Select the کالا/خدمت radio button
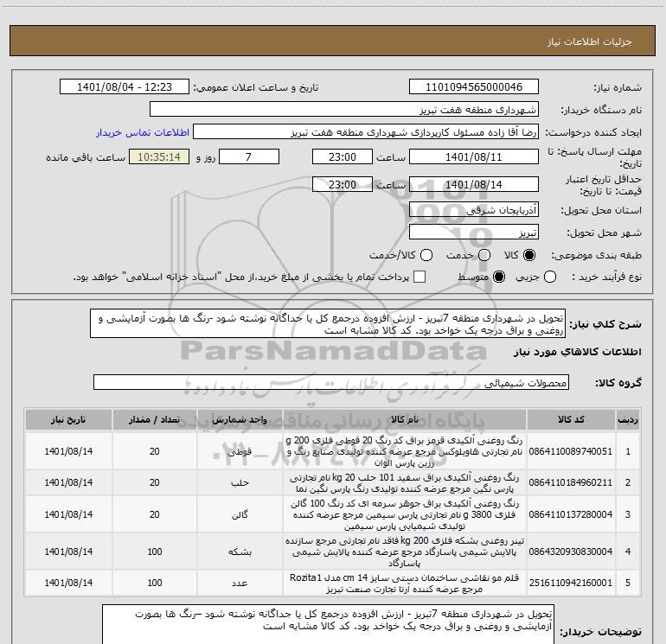666x644 pixels. [426, 255]
